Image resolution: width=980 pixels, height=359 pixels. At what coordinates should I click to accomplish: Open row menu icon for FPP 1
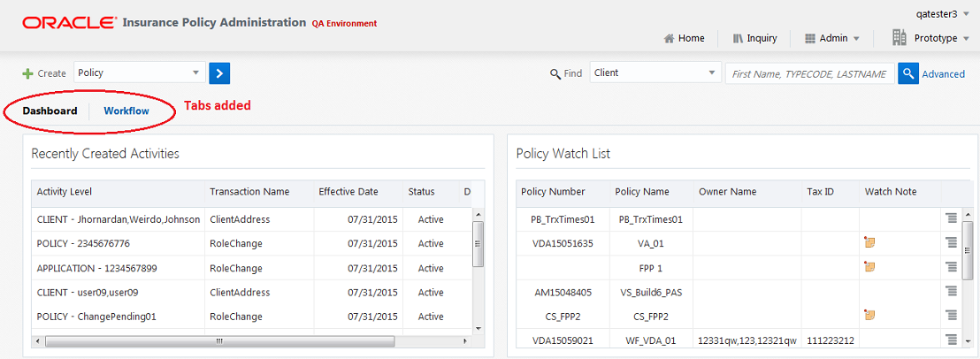[951, 266]
